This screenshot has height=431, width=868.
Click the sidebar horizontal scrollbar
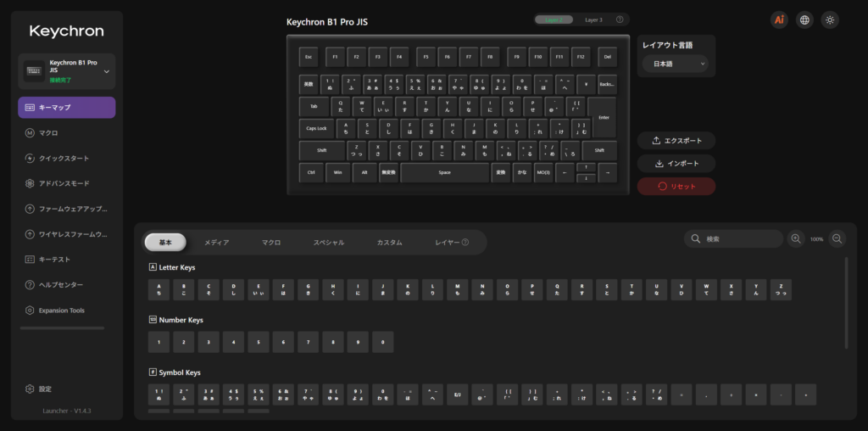[62, 328]
